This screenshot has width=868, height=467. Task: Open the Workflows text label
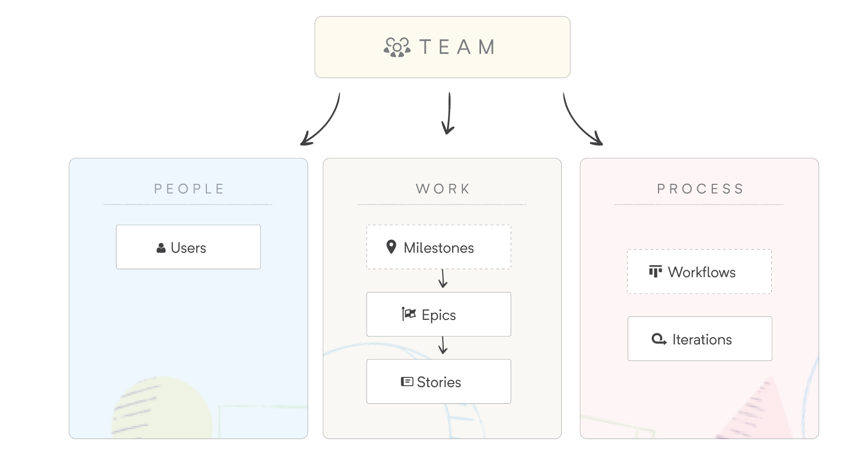click(x=701, y=272)
